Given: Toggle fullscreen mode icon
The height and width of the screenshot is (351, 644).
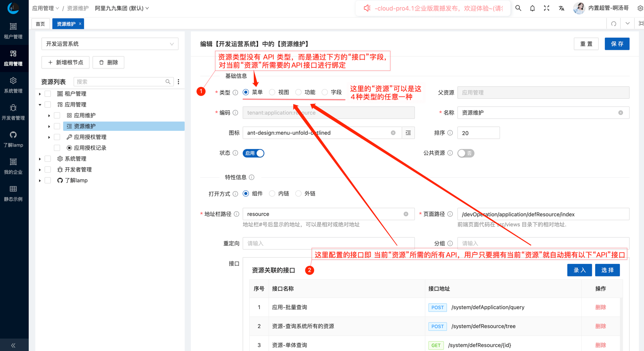Looking at the screenshot, I should pyautogui.click(x=546, y=8).
